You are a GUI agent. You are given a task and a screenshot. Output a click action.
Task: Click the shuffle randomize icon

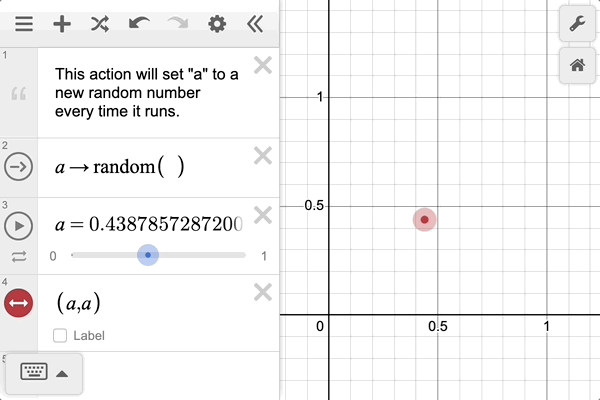[x=100, y=24]
